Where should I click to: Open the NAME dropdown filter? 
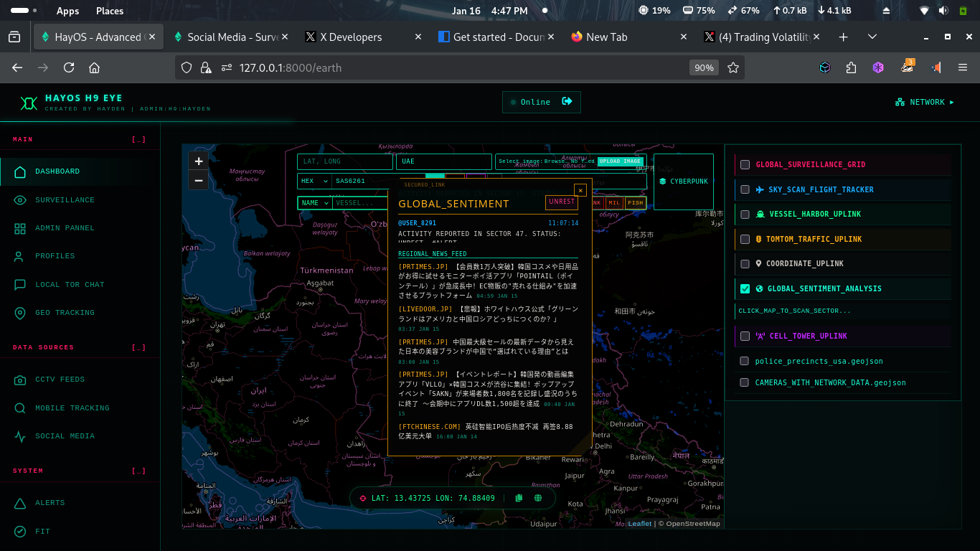tap(314, 202)
